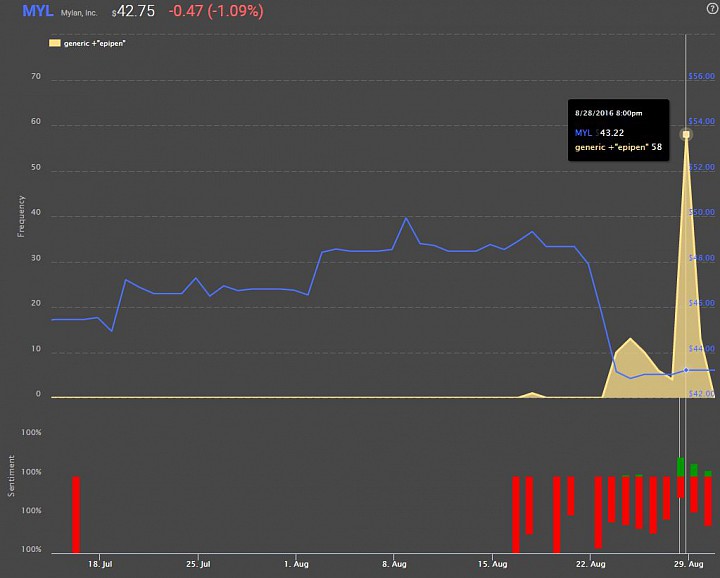
Task: Click the 29. Aug axis label
Action: click(x=688, y=564)
